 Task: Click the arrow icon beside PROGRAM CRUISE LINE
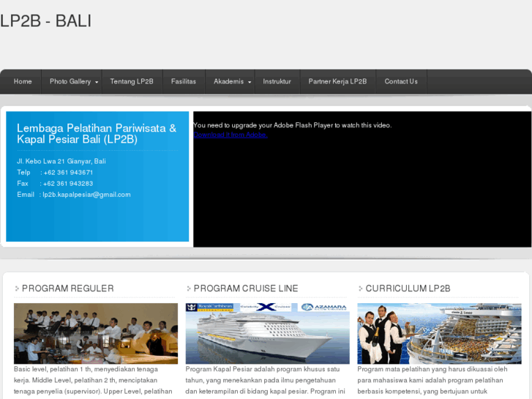click(189, 288)
